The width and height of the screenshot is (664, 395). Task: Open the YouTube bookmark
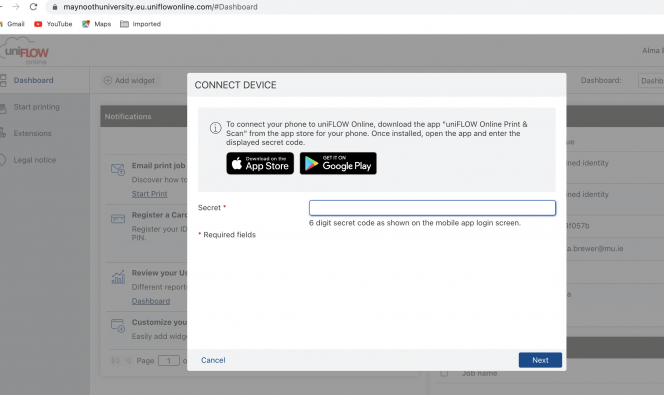53,24
